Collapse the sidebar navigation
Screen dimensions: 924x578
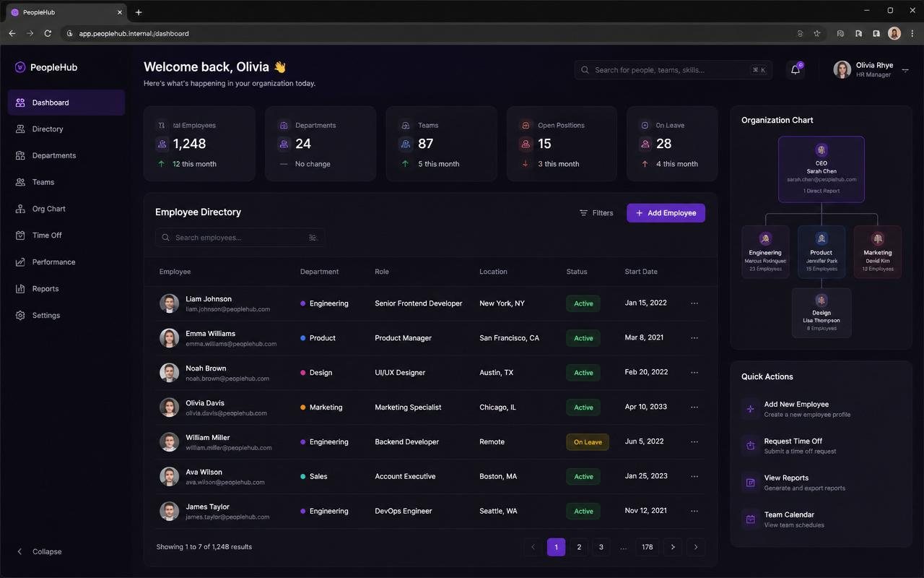[x=40, y=552]
